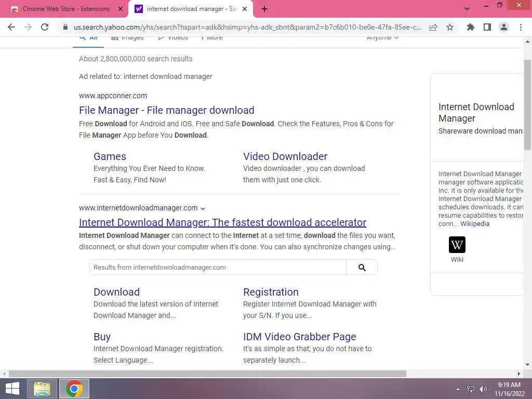This screenshot has height=399, width=532.
Task: Bookmark this page with the star
Action: point(450,27)
